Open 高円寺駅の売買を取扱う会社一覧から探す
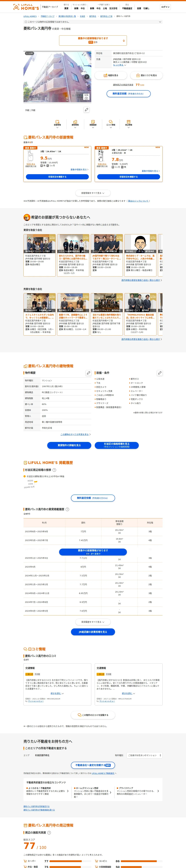The image size is (186, 868). click(141, 339)
